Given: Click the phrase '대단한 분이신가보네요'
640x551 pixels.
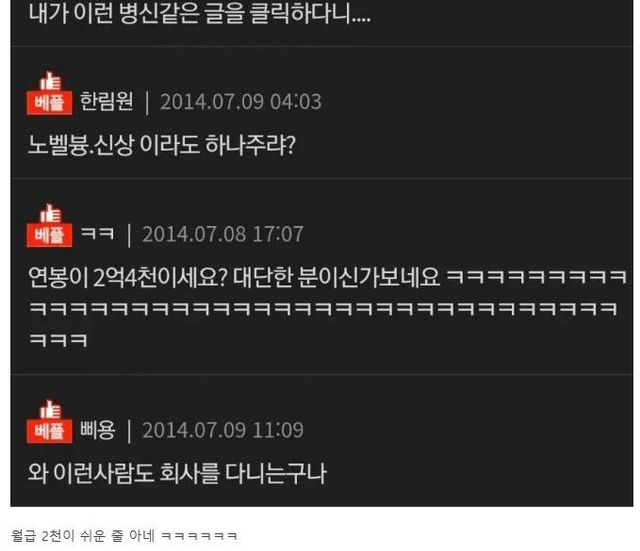Looking at the screenshot, I should 336,277.
